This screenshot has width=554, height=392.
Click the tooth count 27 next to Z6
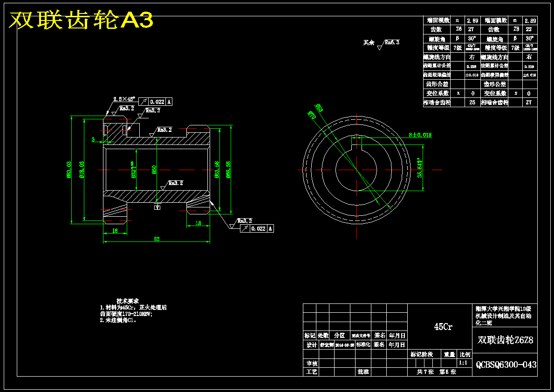472,29
